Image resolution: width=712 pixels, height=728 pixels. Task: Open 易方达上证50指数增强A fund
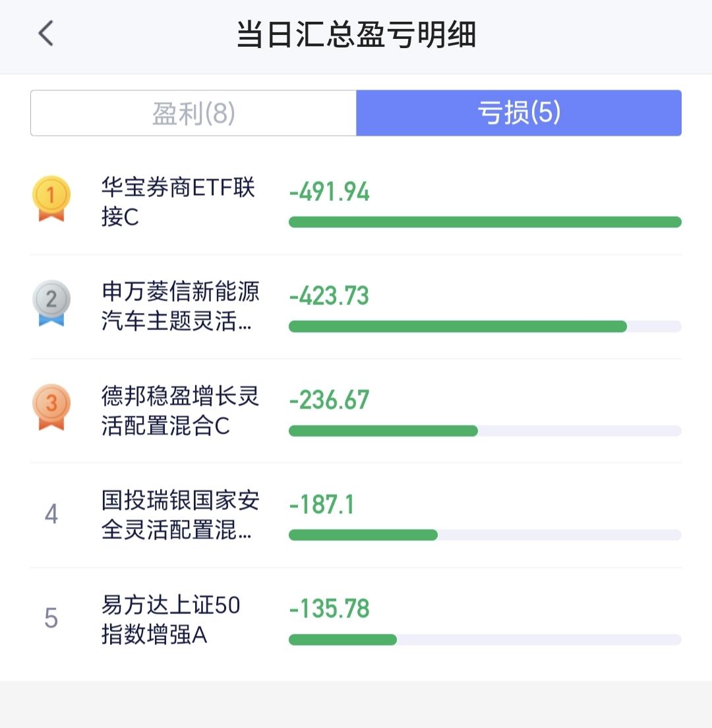pos(171,619)
